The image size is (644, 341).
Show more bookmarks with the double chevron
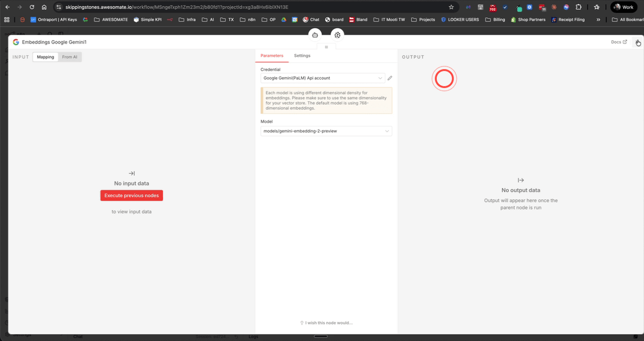click(598, 19)
